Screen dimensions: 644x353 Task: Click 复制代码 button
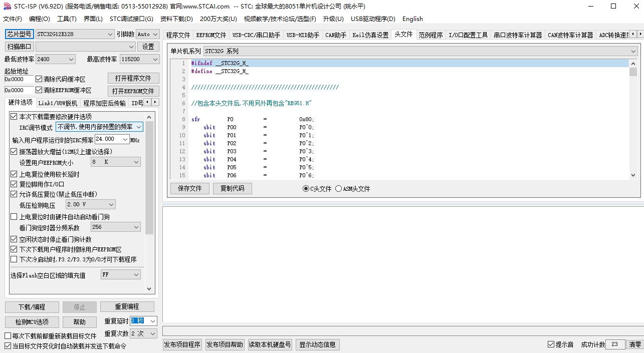[233, 189]
